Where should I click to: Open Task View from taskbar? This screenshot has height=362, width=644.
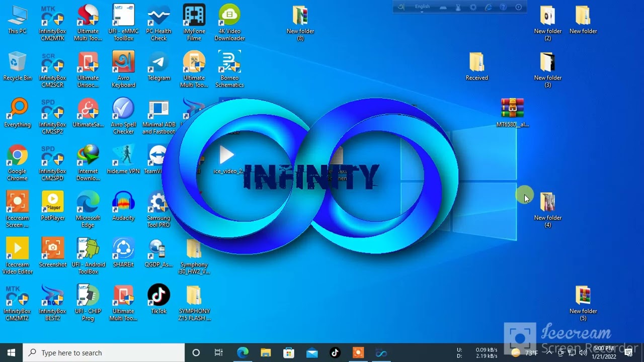point(218,353)
